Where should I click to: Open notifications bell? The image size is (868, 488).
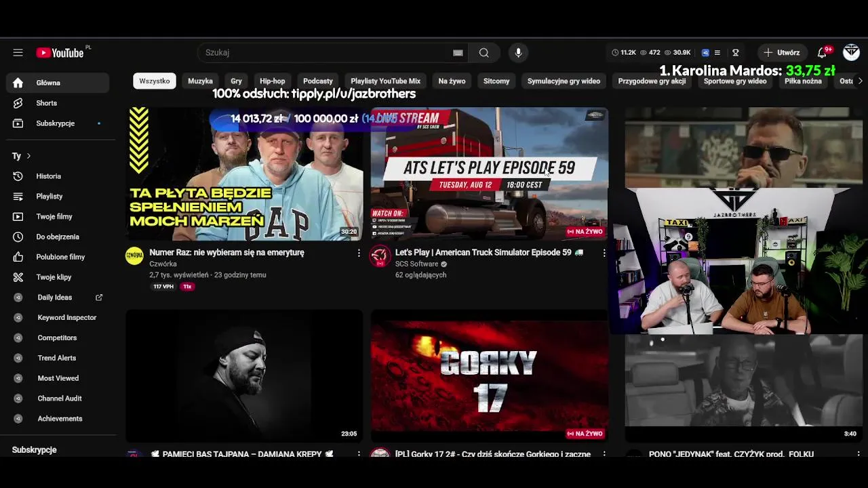823,52
